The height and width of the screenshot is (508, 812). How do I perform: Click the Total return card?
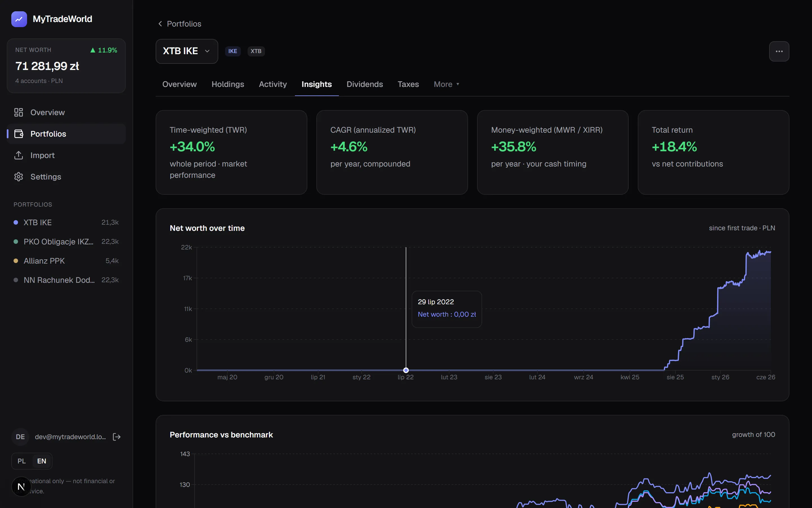point(713,152)
